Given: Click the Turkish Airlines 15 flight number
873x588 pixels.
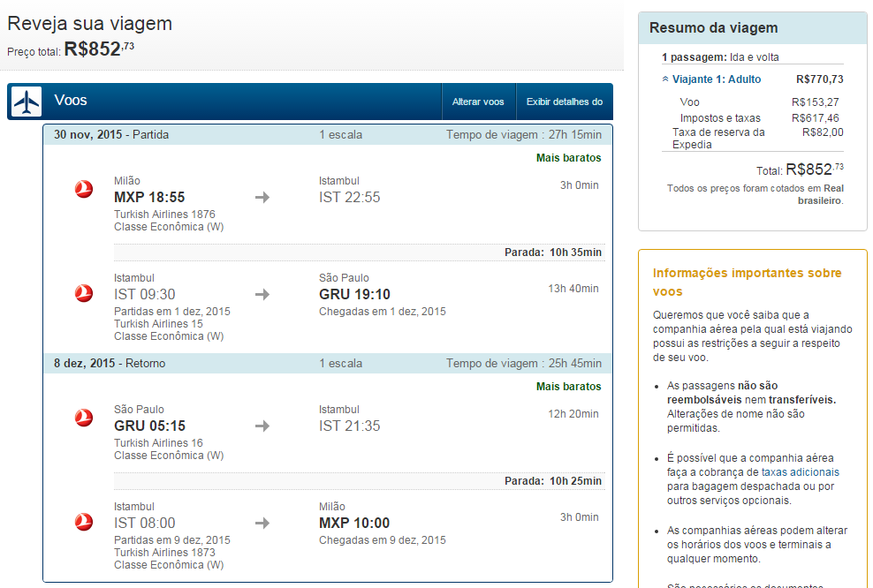Looking at the screenshot, I should pyautogui.click(x=159, y=324).
